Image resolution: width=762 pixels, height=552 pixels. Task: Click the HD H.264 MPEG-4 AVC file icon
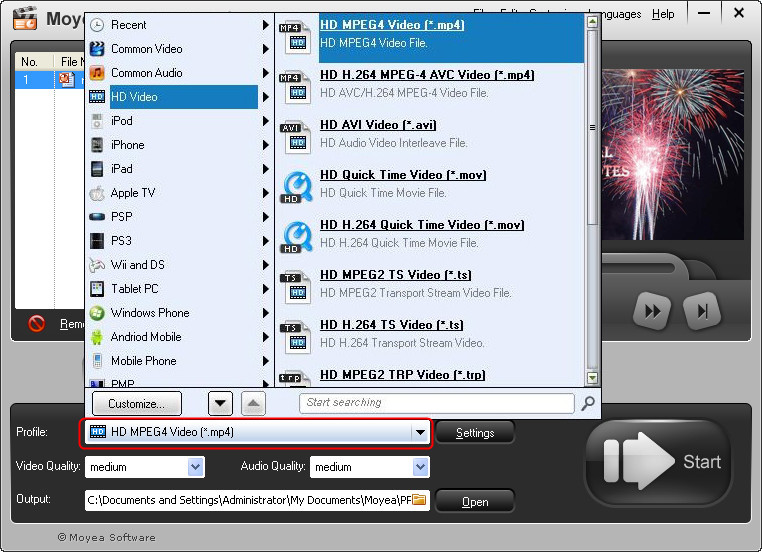pos(295,86)
